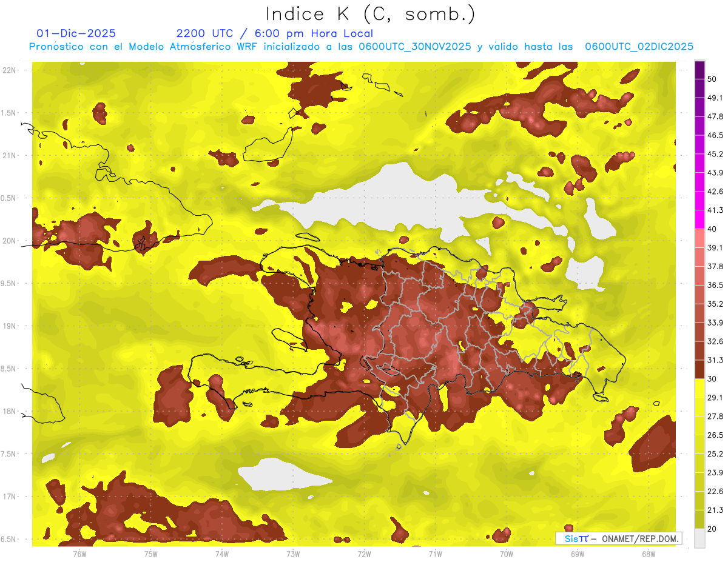This screenshot has height=562, width=728.
Task: Click the dark purple swatch atop the colorbar
Action: pos(699,70)
